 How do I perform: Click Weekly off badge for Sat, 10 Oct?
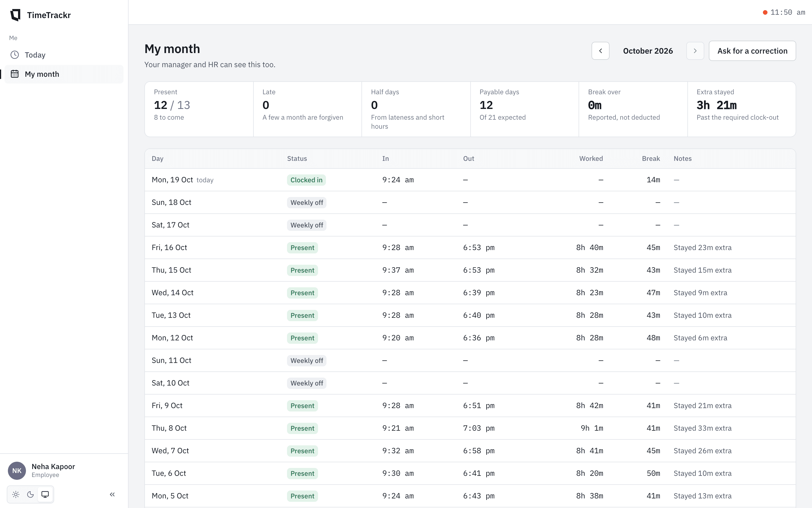point(306,383)
